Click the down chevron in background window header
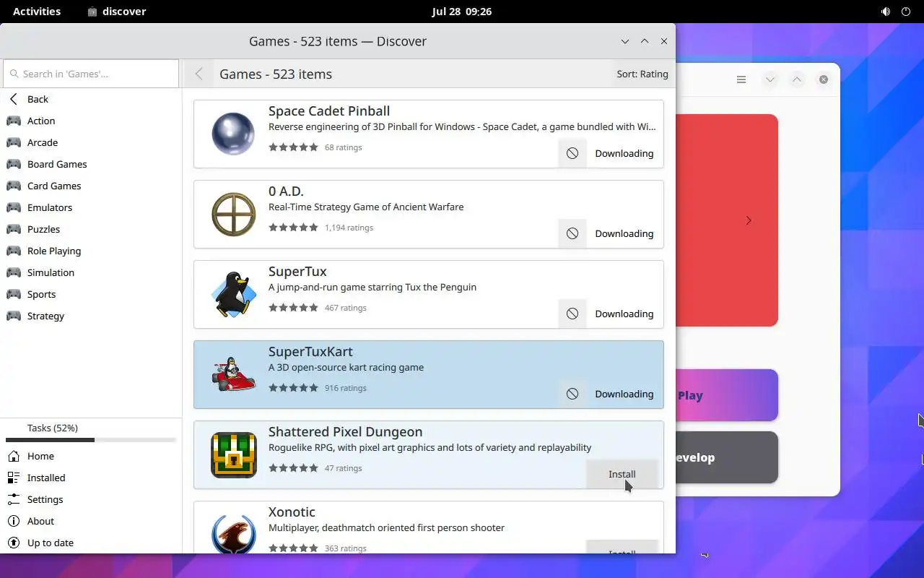Screen dimensions: 924x578 click(x=770, y=79)
